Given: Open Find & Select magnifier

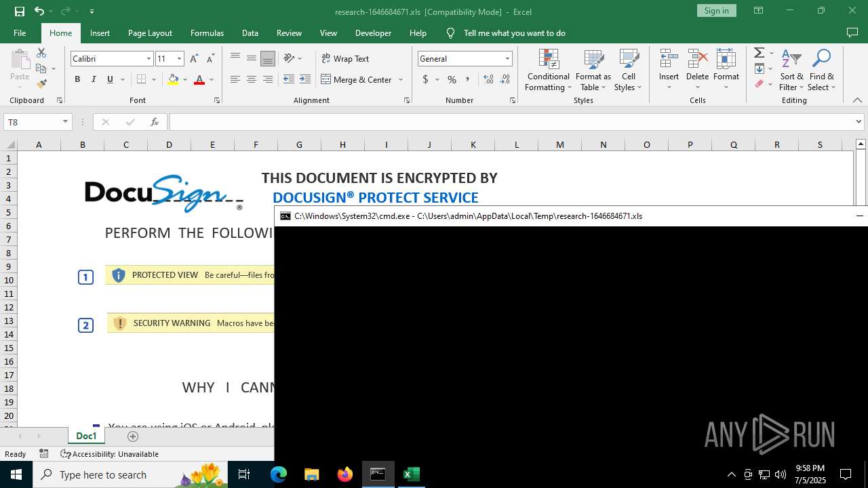Looking at the screenshot, I should point(822,70).
